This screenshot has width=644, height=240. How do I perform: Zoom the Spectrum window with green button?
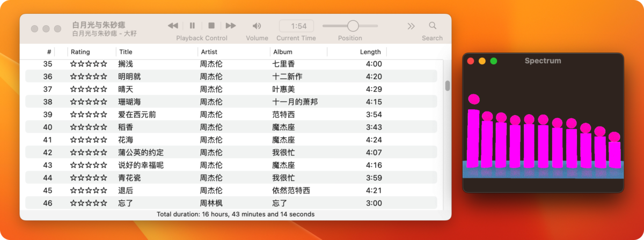click(x=494, y=61)
